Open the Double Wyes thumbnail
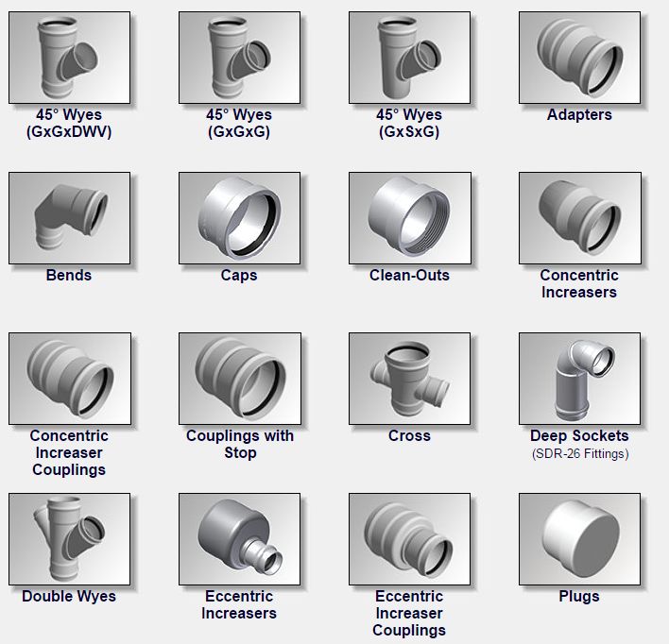The image size is (669, 644). click(x=69, y=538)
